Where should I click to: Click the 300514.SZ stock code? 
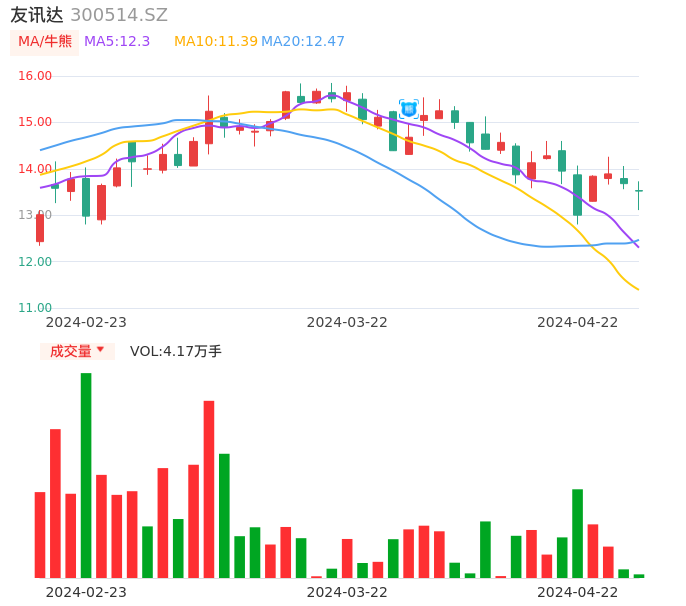(x=119, y=15)
